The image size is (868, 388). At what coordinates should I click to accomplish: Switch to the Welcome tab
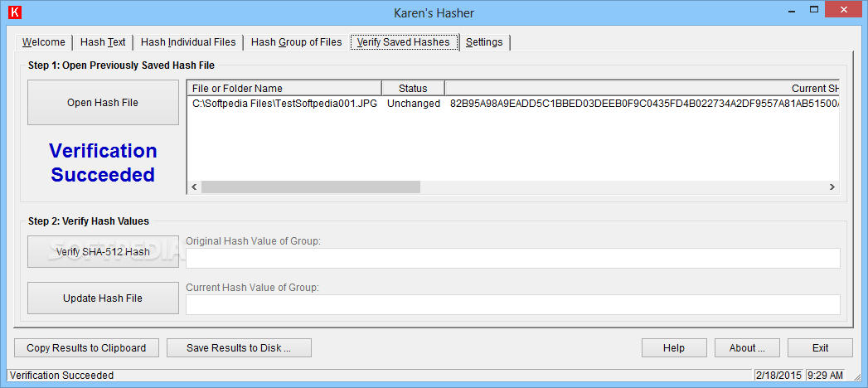click(x=44, y=42)
